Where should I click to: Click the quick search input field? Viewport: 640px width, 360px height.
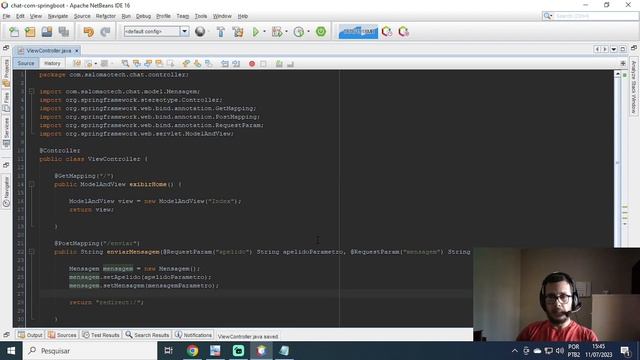pos(595,16)
